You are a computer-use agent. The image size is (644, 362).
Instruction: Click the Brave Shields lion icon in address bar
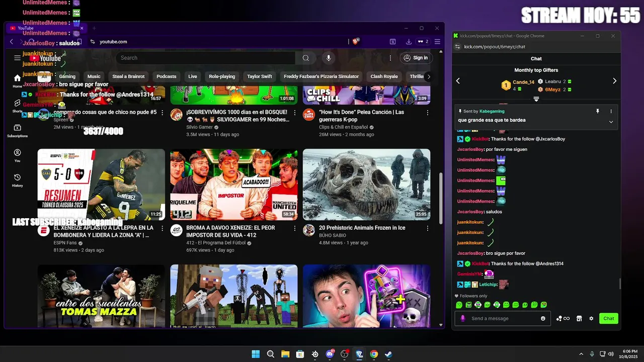click(x=355, y=42)
